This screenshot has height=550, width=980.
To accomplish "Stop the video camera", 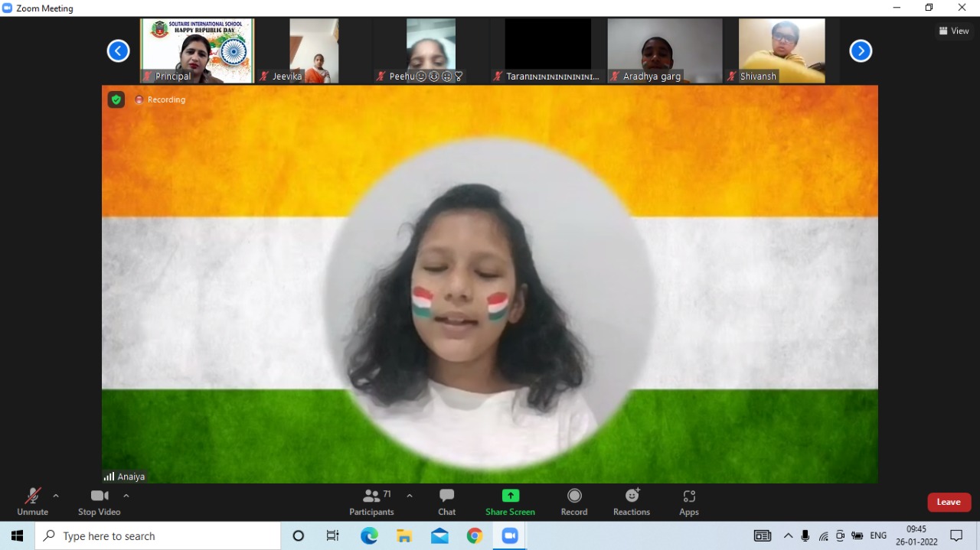I will pyautogui.click(x=99, y=502).
